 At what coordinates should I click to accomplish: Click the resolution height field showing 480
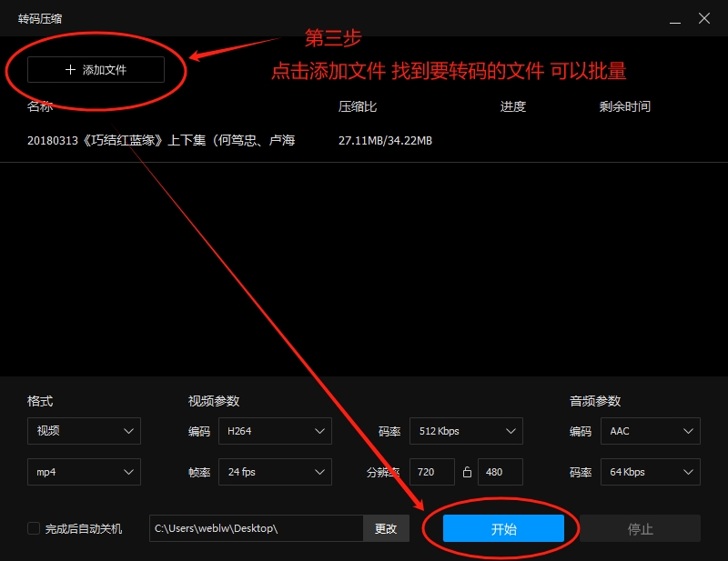500,472
